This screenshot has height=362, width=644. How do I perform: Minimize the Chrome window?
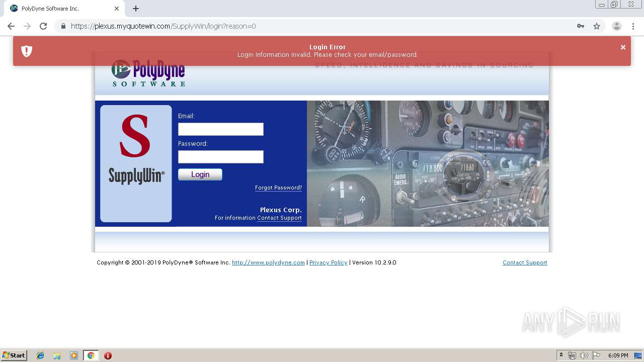pos(602,5)
